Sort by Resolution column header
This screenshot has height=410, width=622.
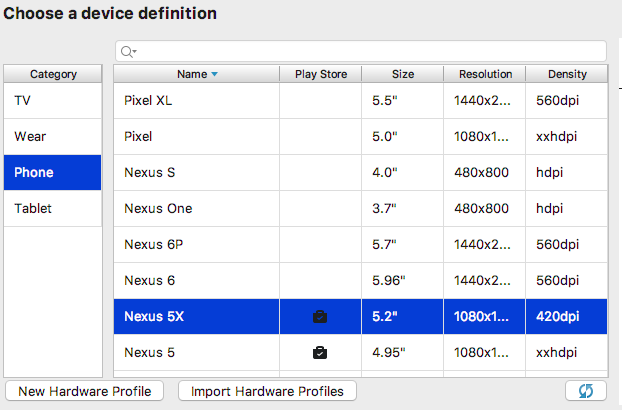click(x=485, y=74)
